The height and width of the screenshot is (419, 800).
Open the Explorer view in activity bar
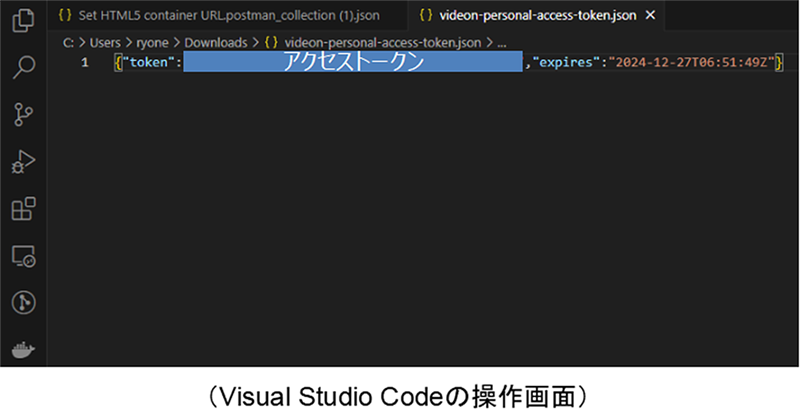pos(23,19)
